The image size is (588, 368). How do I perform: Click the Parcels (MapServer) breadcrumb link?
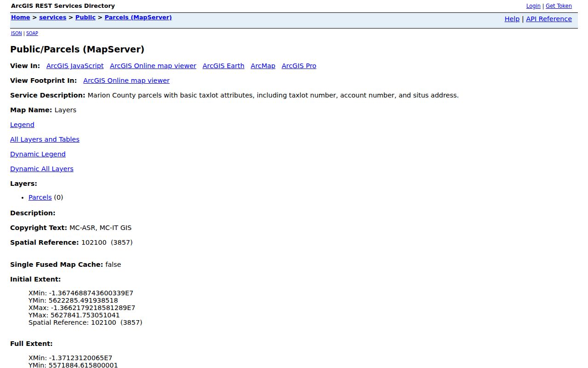click(x=138, y=17)
